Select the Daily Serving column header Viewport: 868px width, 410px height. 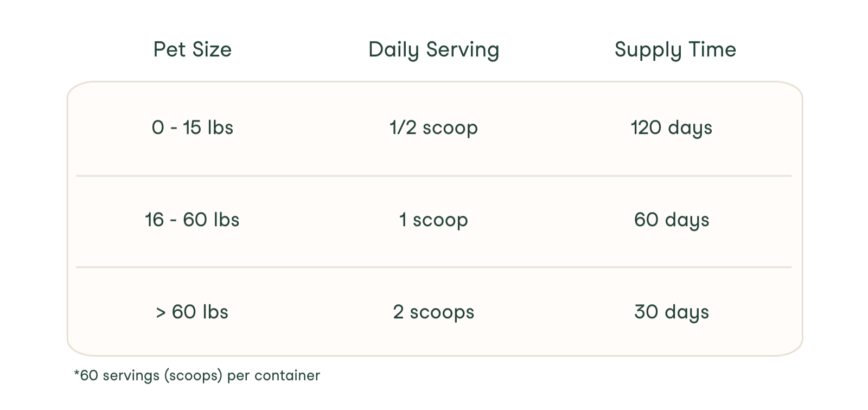click(433, 50)
